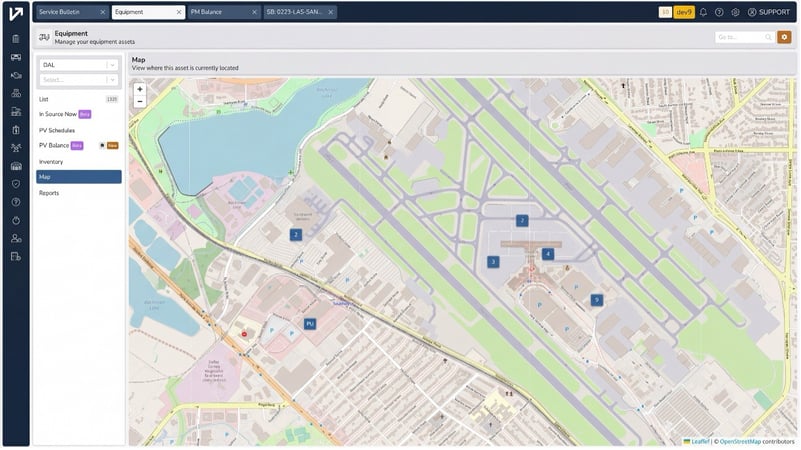Open the clipboard icon in the left sidebar

click(16, 39)
